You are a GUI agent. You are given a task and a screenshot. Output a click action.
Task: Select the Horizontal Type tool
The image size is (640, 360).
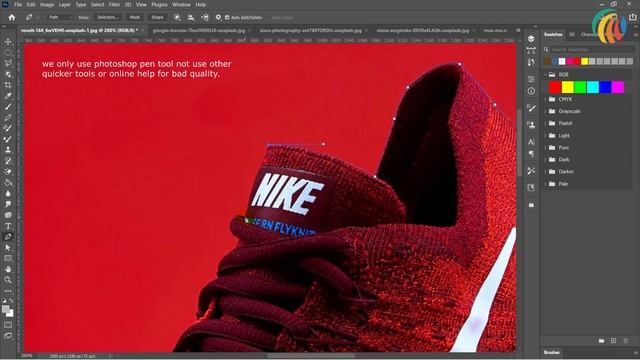[8, 226]
